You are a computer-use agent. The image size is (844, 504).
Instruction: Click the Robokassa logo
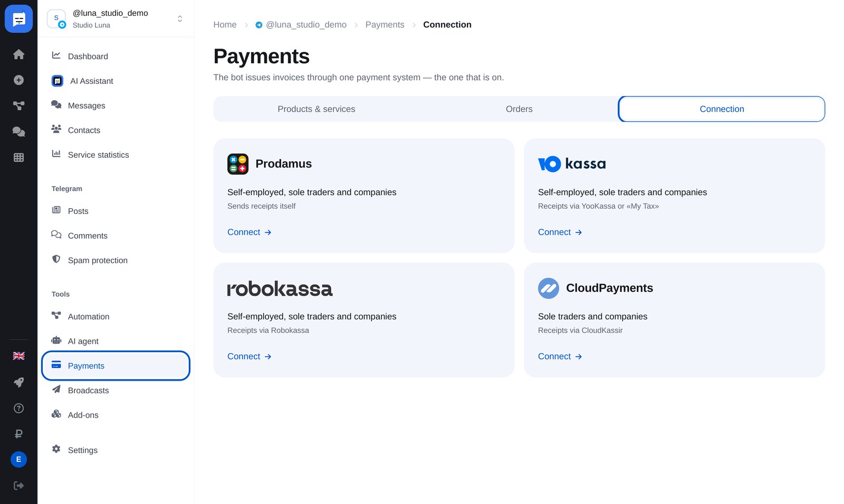click(280, 288)
